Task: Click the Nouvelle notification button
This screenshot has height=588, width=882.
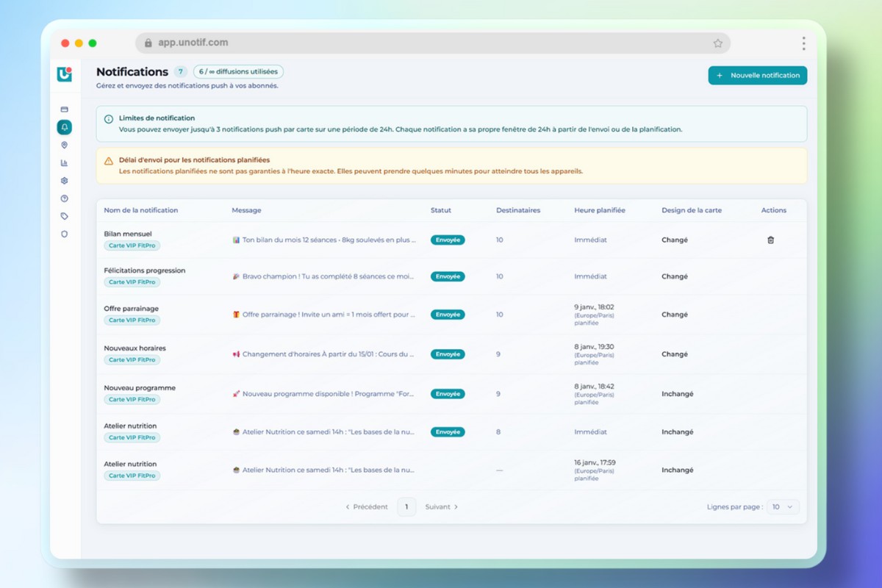Action: [757, 75]
